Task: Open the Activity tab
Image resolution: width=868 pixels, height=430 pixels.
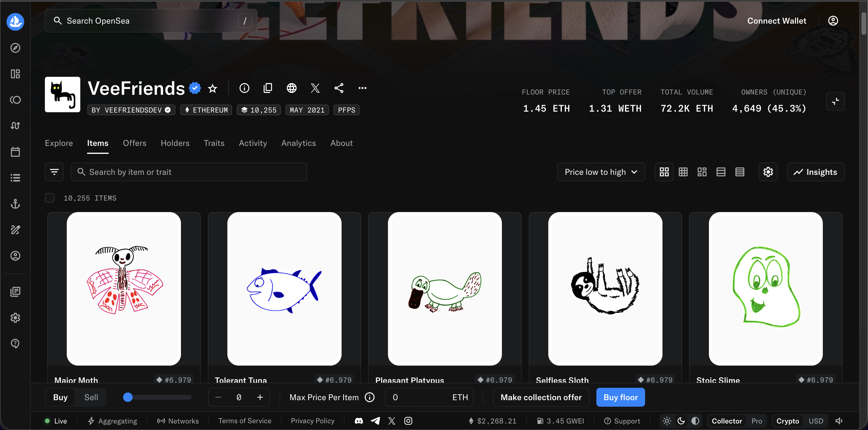Action: (253, 143)
